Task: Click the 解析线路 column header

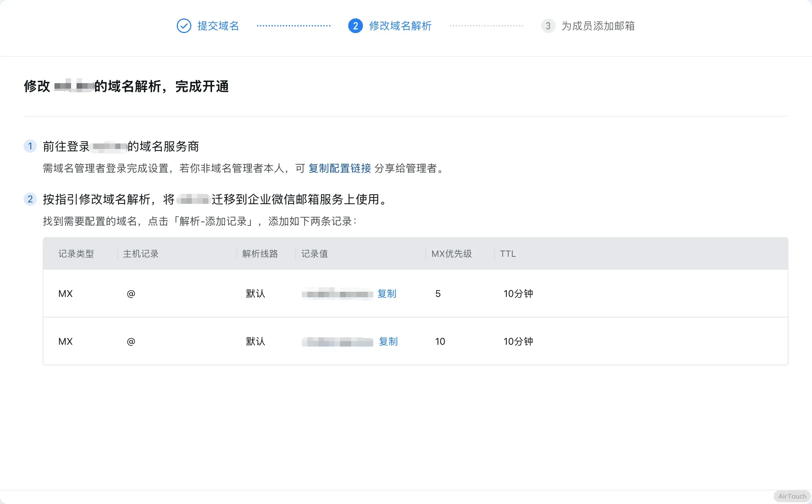Action: [260, 253]
